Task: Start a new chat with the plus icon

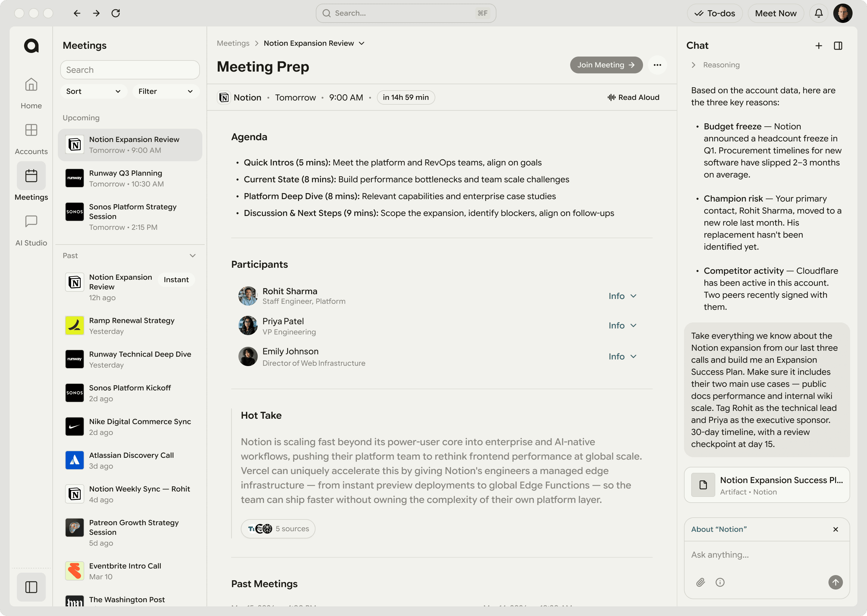Action: (819, 45)
